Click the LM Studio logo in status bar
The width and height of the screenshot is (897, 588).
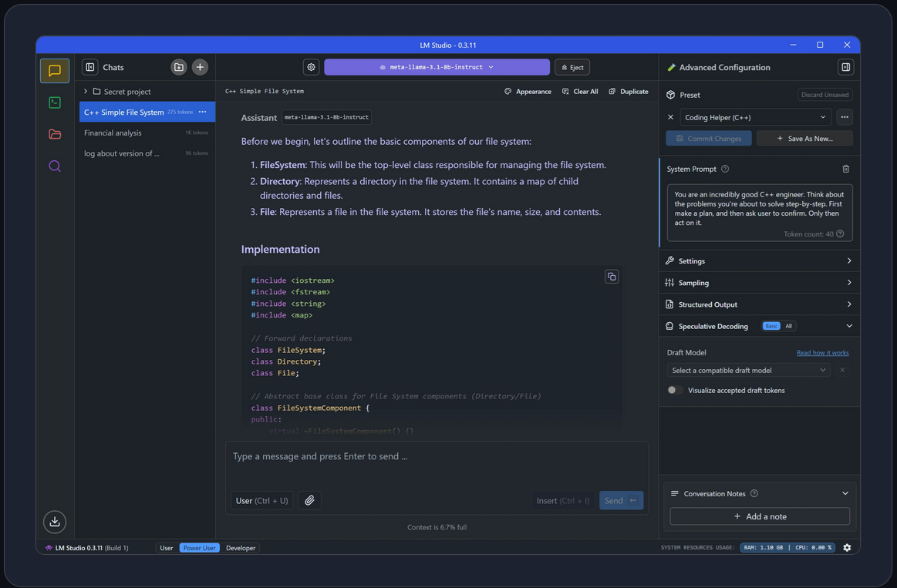49,548
